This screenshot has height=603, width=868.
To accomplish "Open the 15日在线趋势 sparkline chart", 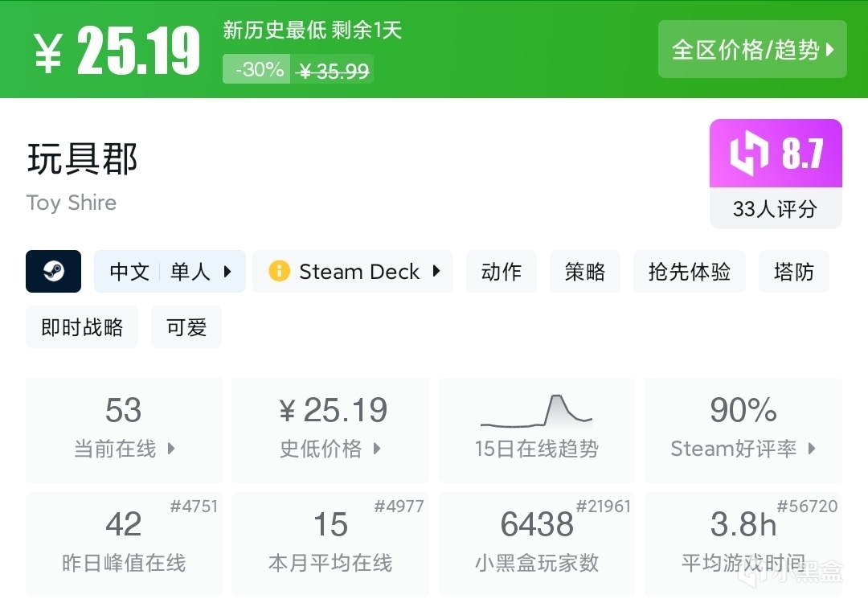I will (536, 411).
